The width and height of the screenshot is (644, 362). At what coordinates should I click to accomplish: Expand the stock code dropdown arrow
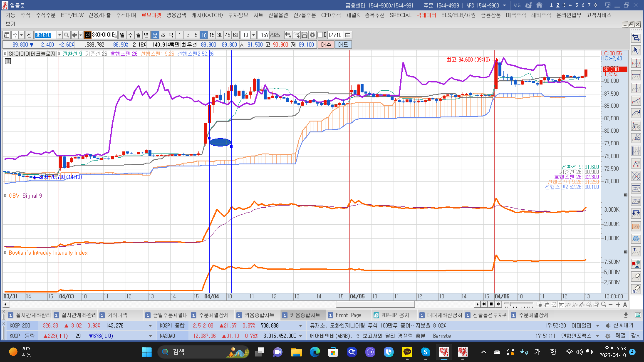[59, 35]
